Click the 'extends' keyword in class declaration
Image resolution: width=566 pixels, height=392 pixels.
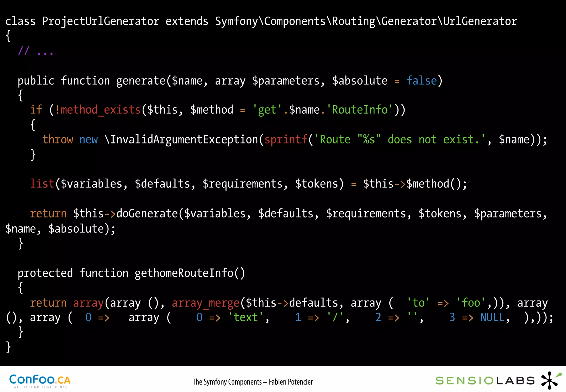click(x=187, y=21)
